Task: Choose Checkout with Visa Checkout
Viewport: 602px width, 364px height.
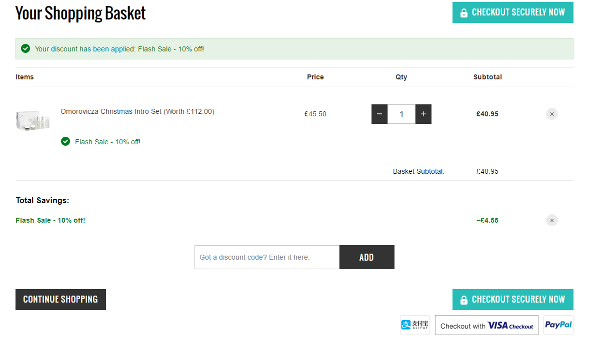Action: click(486, 325)
